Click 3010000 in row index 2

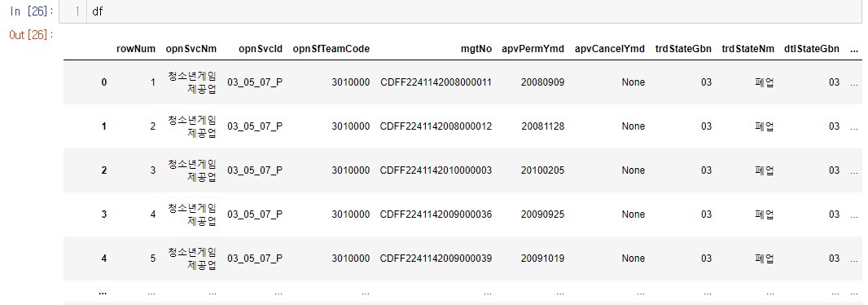pyautogui.click(x=350, y=170)
